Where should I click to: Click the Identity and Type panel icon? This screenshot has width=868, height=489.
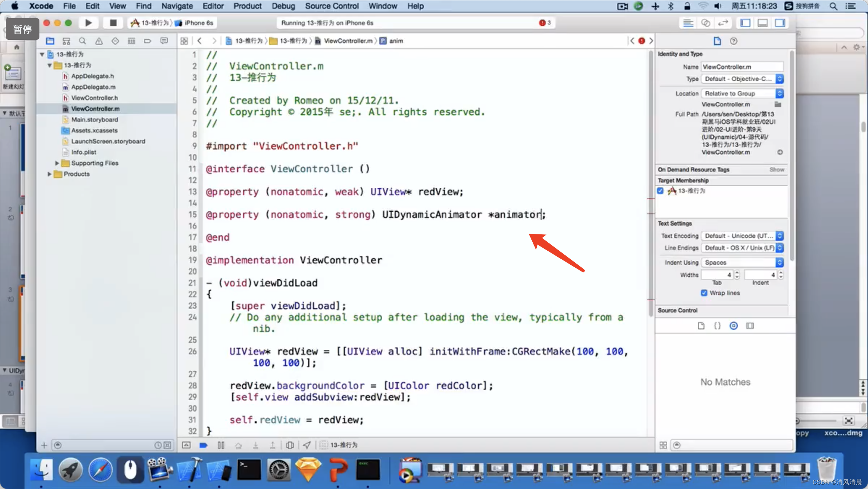click(x=717, y=41)
